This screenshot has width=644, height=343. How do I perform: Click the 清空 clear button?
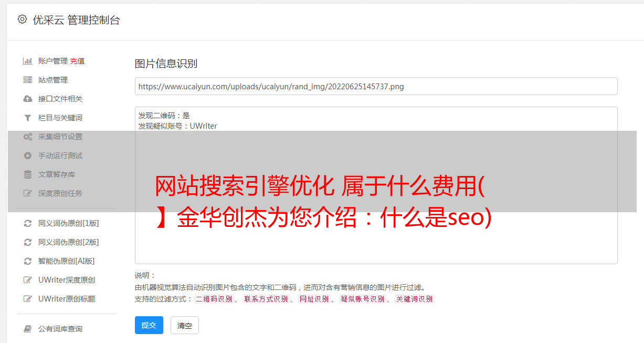tap(185, 325)
